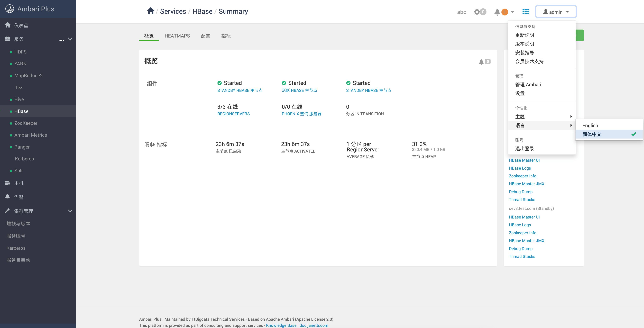Open the blue grid views icon
The image size is (644, 328).
tap(526, 12)
